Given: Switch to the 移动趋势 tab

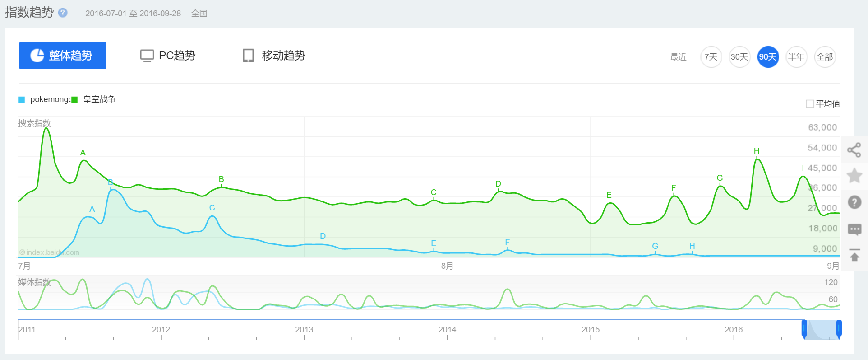Looking at the screenshot, I should (x=274, y=56).
